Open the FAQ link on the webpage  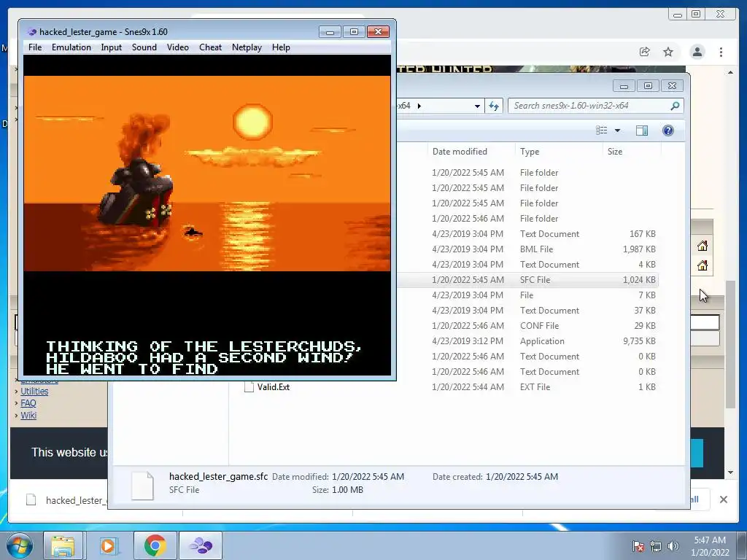(x=28, y=402)
